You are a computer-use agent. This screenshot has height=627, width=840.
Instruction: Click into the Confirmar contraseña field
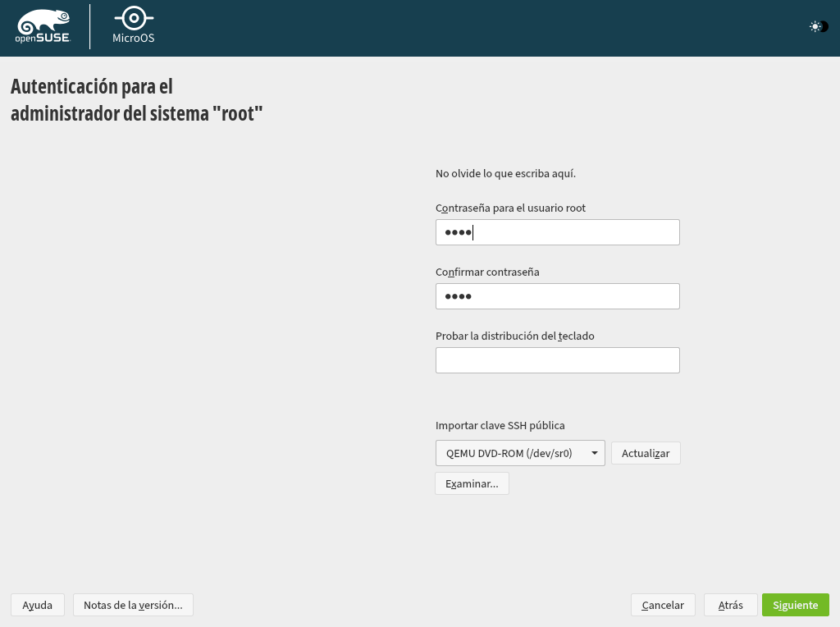click(557, 296)
